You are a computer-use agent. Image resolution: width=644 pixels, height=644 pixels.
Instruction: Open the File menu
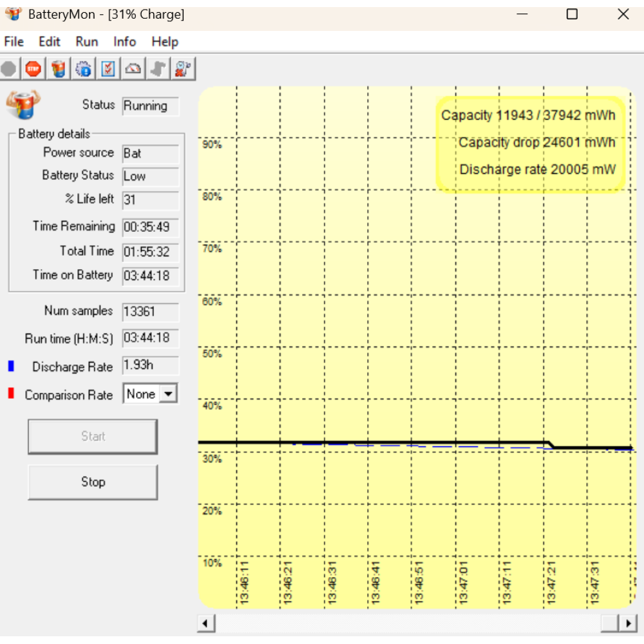pyautogui.click(x=14, y=42)
